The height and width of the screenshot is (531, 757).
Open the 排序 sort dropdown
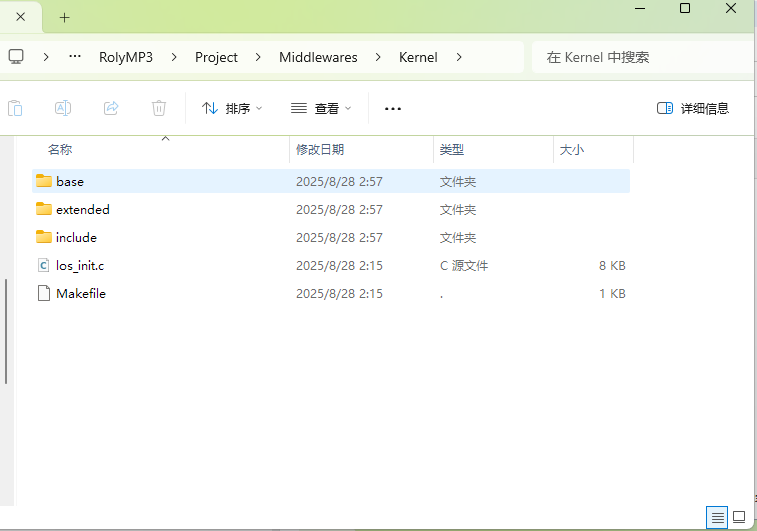click(x=232, y=108)
